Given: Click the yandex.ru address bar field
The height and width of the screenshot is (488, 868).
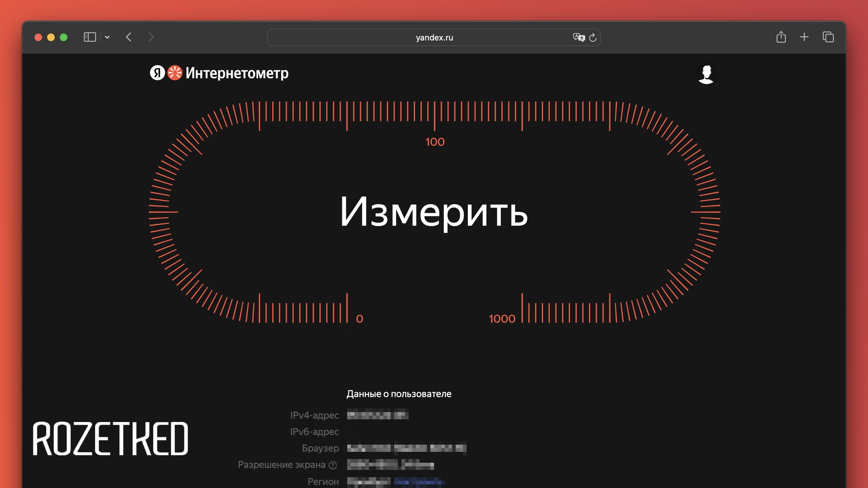Looking at the screenshot, I should click(434, 38).
